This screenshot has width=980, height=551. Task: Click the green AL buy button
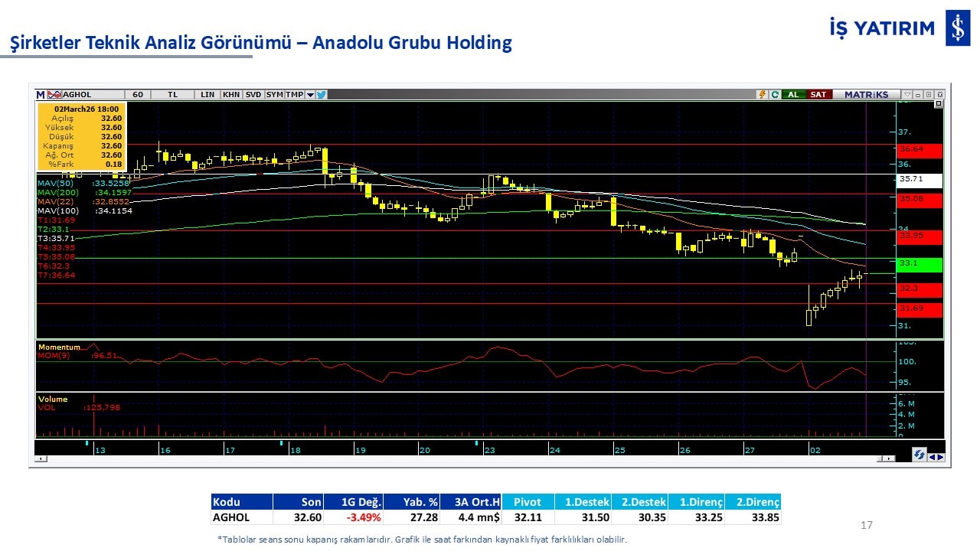(x=794, y=95)
